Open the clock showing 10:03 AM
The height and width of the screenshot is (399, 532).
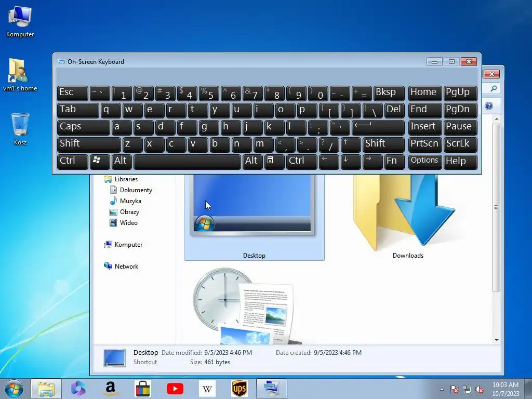coord(506,389)
